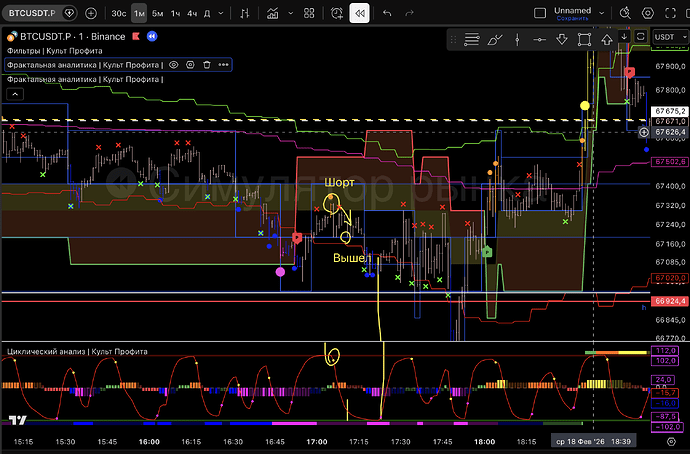Switch to the 5м timeframe
Image resolution: width=690 pixels, height=454 pixels.
(x=157, y=13)
